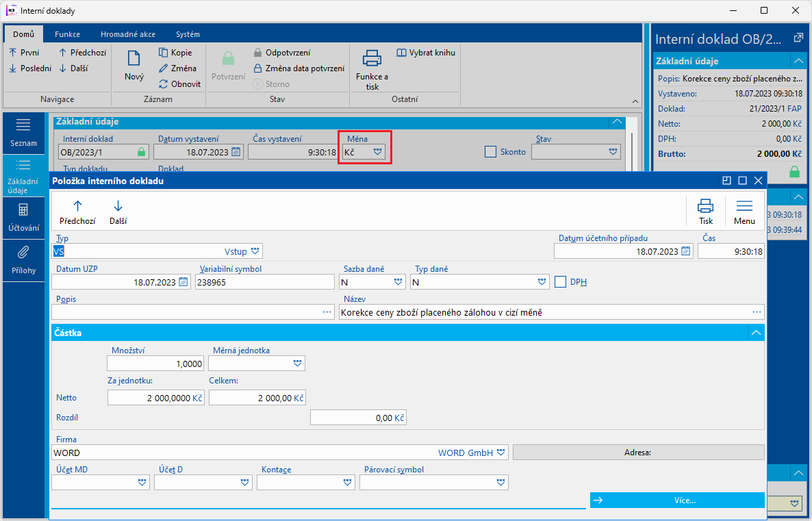
Task: Open Měrná jednotka dropdown
Action: (x=298, y=363)
